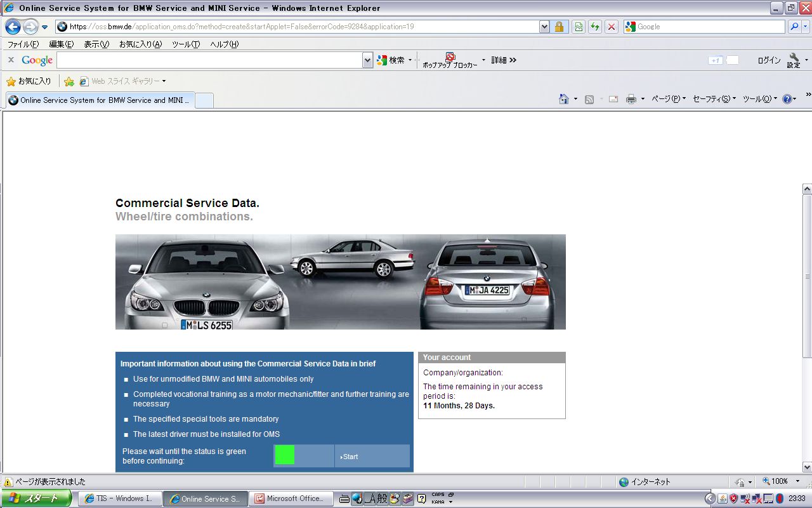
Task: Open the お気に入り(A) menu
Action: click(140, 44)
